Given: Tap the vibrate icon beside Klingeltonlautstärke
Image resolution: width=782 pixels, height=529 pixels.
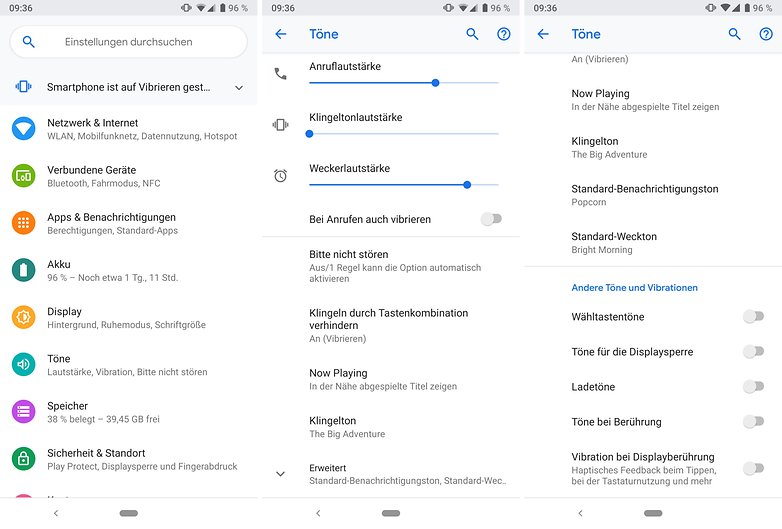Looking at the screenshot, I should (281, 125).
